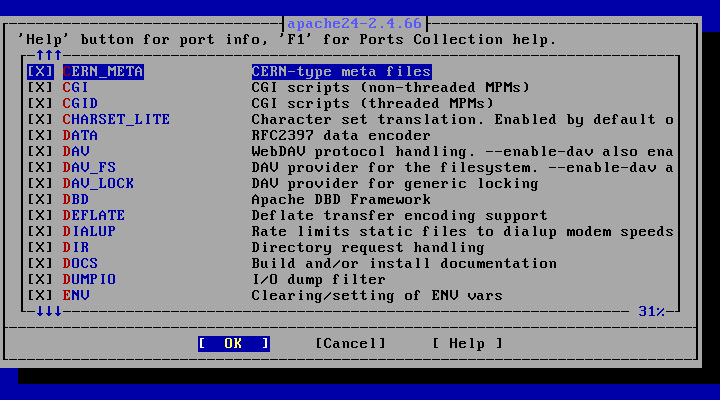This screenshot has height=400, width=720.
Task: Click 'CERN-type meta files' description
Action: coord(342,72)
